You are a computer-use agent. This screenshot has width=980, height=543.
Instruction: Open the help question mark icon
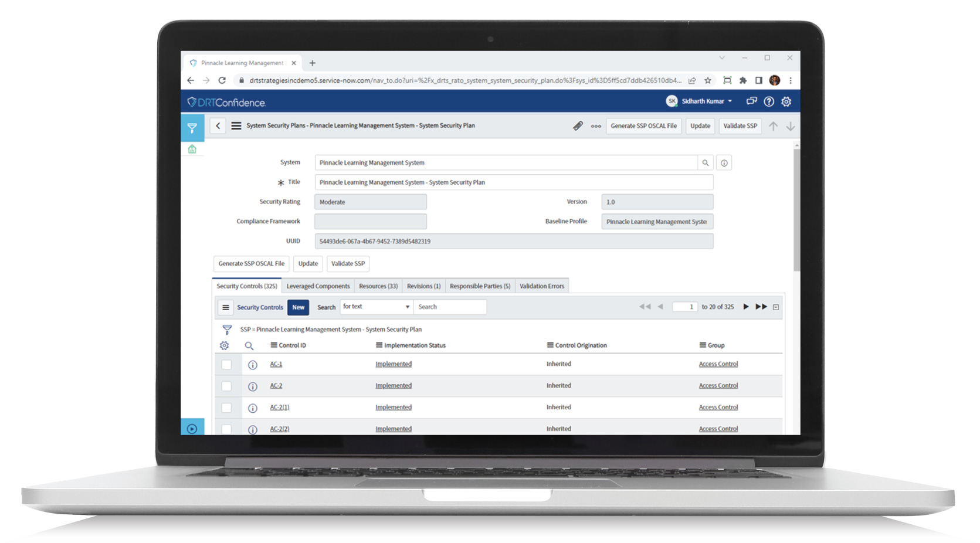(769, 101)
